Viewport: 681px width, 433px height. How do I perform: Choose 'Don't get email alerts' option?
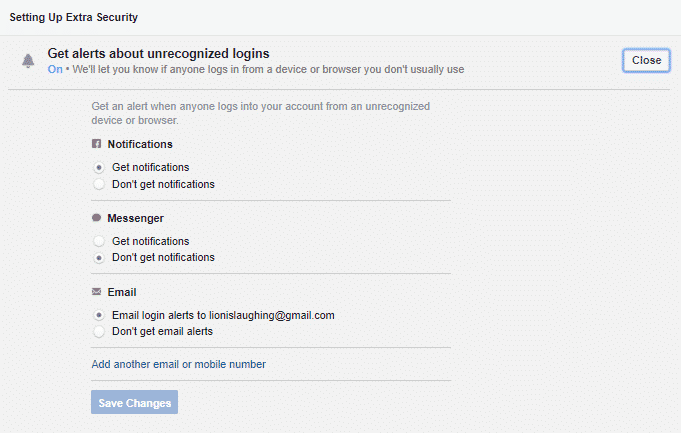[99, 331]
